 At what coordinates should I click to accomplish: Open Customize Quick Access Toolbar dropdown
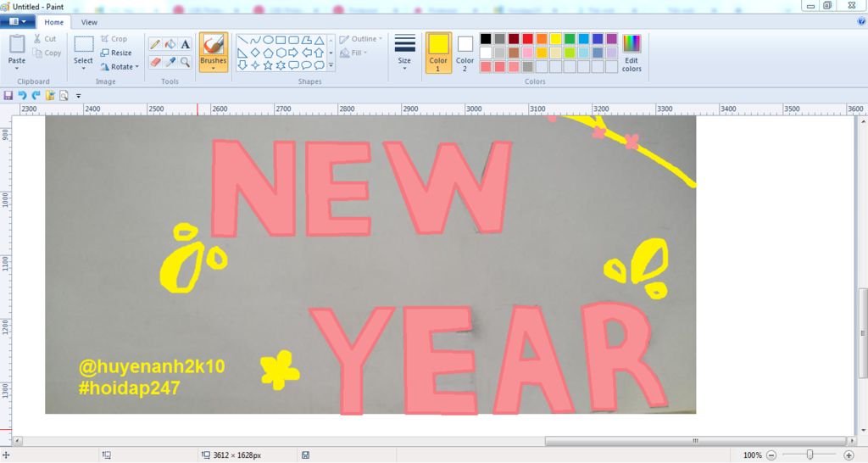(78, 96)
